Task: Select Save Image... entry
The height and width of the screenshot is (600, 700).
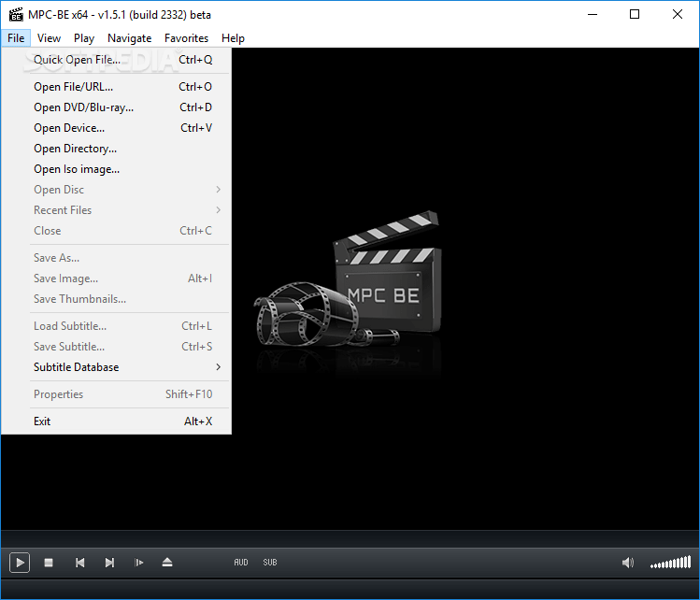Action: (116, 279)
